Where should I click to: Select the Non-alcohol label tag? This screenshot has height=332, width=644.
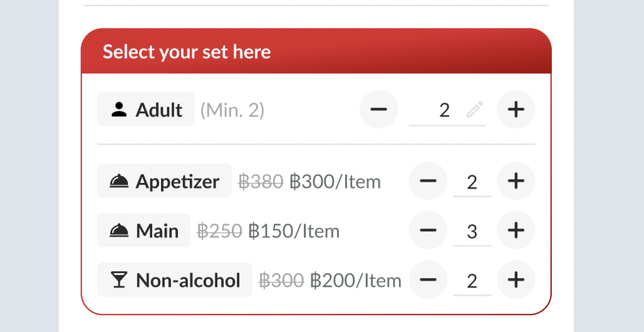coord(175,279)
